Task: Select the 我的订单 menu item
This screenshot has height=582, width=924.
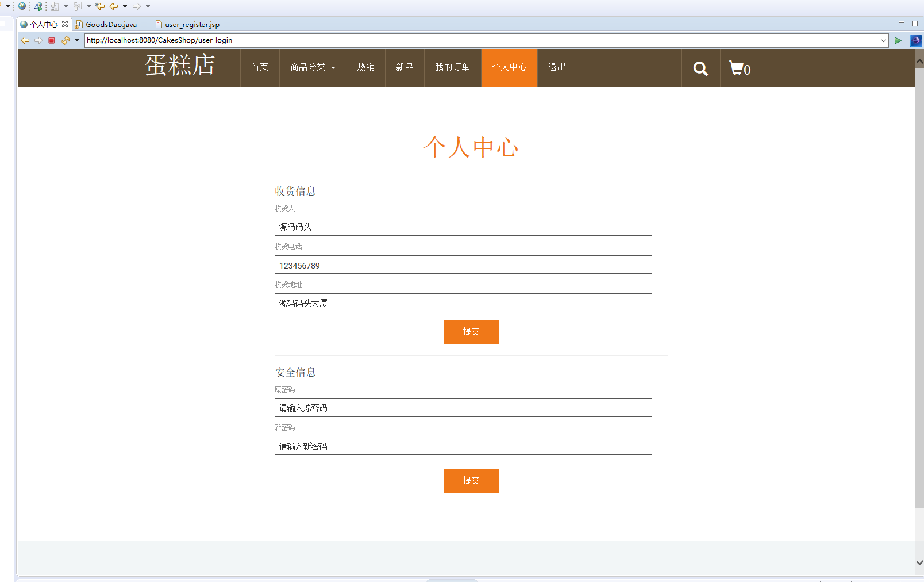Action: pos(452,67)
